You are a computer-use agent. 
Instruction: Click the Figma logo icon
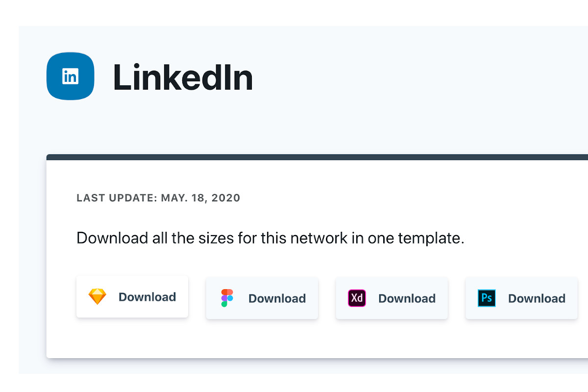[227, 298]
